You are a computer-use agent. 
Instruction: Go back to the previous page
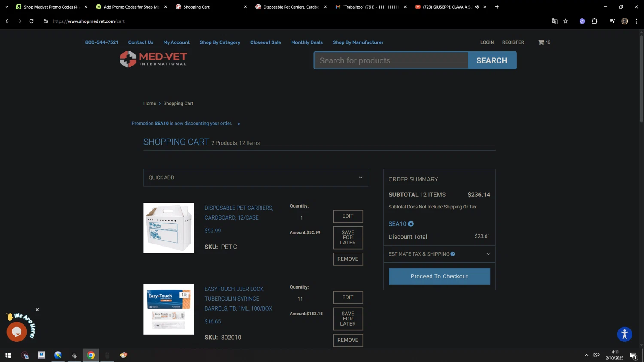(x=7, y=21)
